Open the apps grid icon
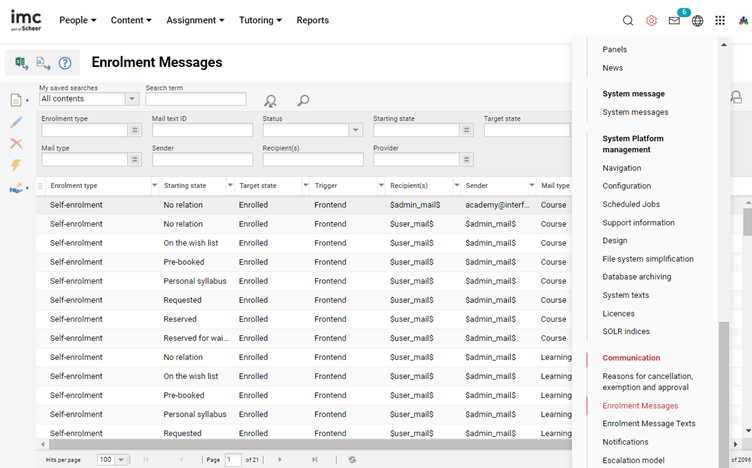The height and width of the screenshot is (468, 752). point(720,20)
